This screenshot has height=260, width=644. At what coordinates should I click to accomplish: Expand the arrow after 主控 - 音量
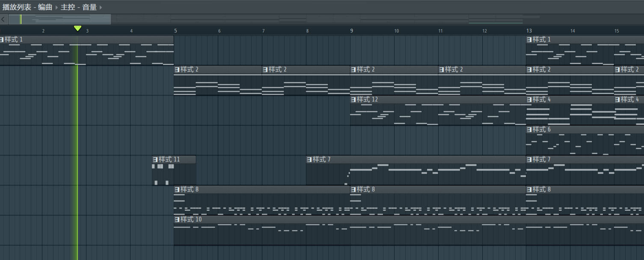(x=101, y=7)
